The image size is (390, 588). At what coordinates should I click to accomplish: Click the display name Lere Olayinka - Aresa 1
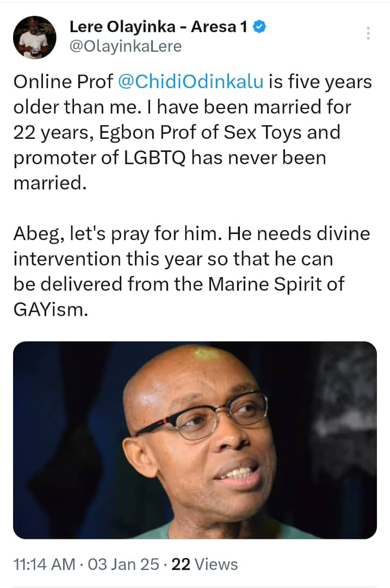(158, 27)
